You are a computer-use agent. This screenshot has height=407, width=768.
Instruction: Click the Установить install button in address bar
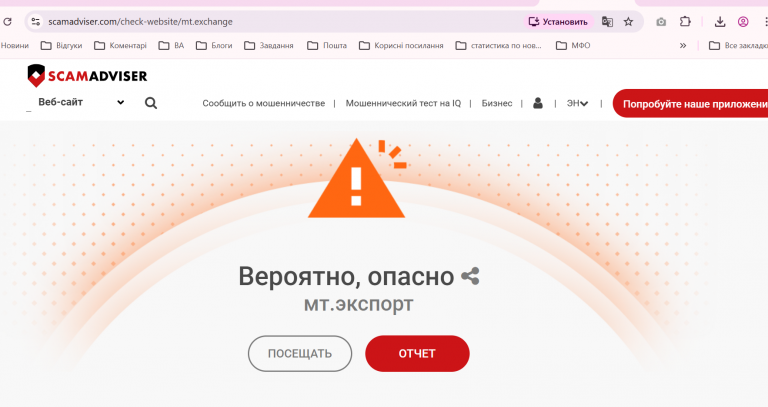coord(558,22)
